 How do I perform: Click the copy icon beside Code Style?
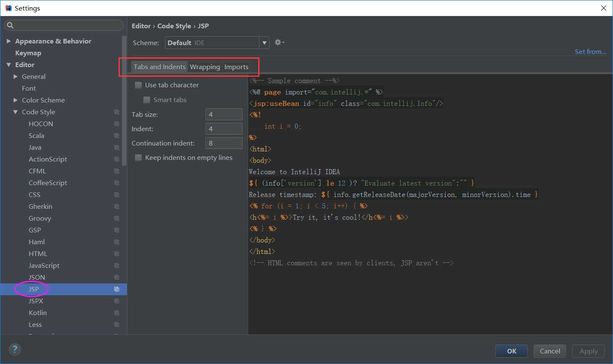pyautogui.click(x=117, y=112)
